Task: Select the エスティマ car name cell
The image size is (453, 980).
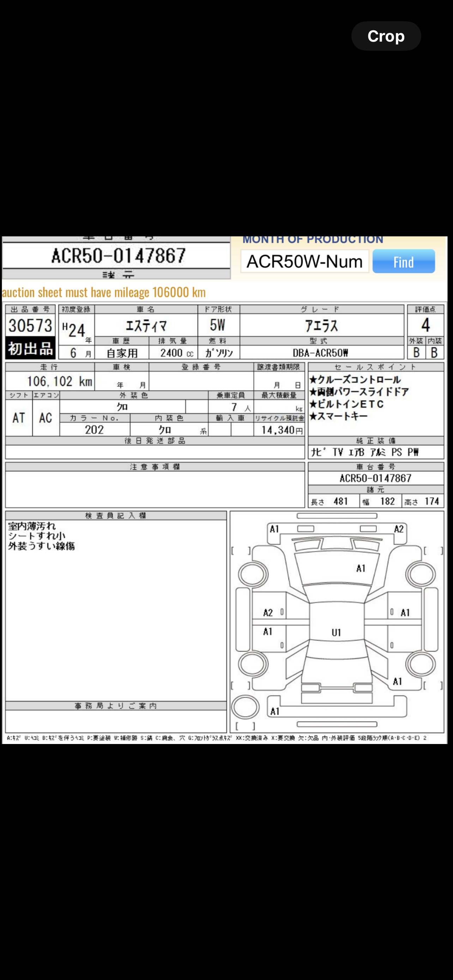Action: pyautogui.click(x=146, y=326)
